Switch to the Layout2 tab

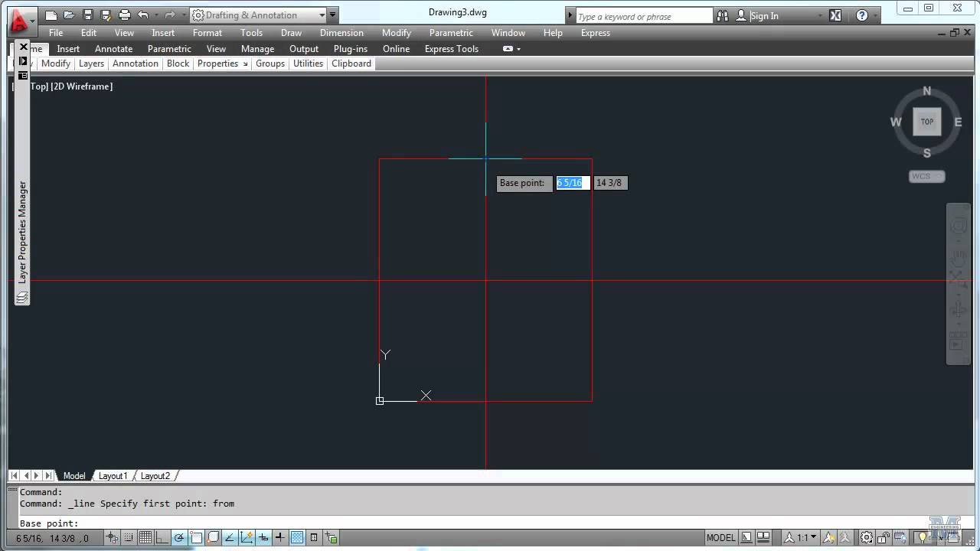coord(155,476)
